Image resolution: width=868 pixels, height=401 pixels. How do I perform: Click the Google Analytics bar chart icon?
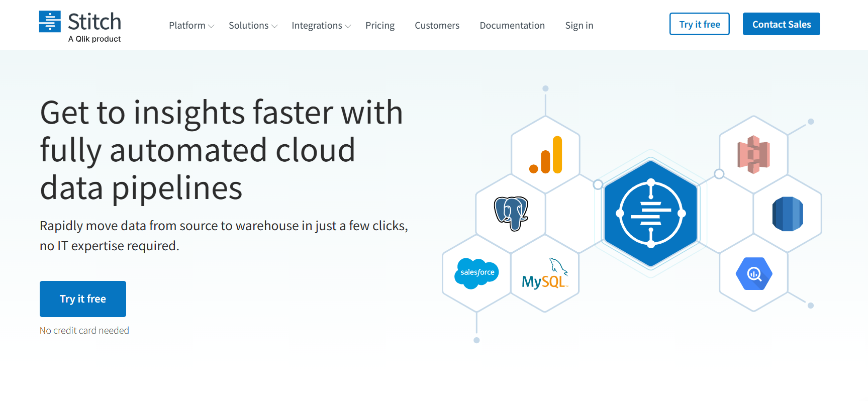coord(546,155)
